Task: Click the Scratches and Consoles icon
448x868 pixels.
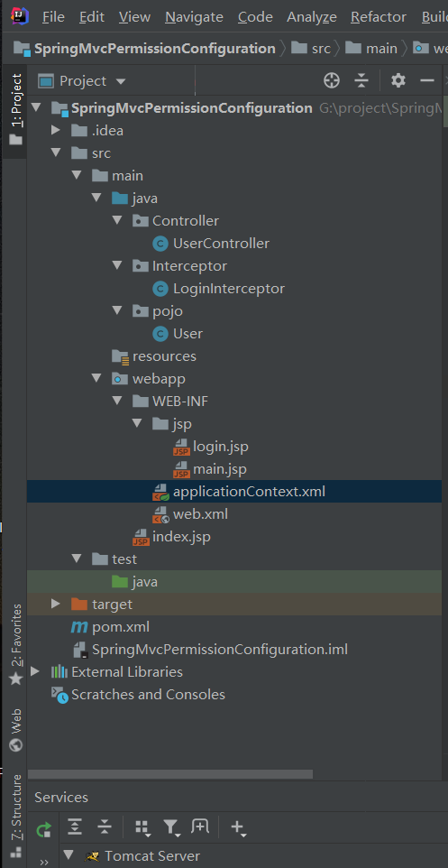Action: click(59, 695)
